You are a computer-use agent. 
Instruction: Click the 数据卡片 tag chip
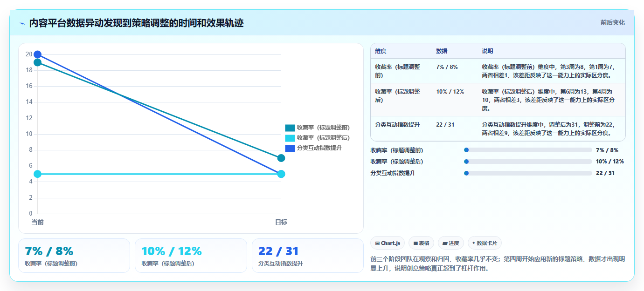coord(485,243)
